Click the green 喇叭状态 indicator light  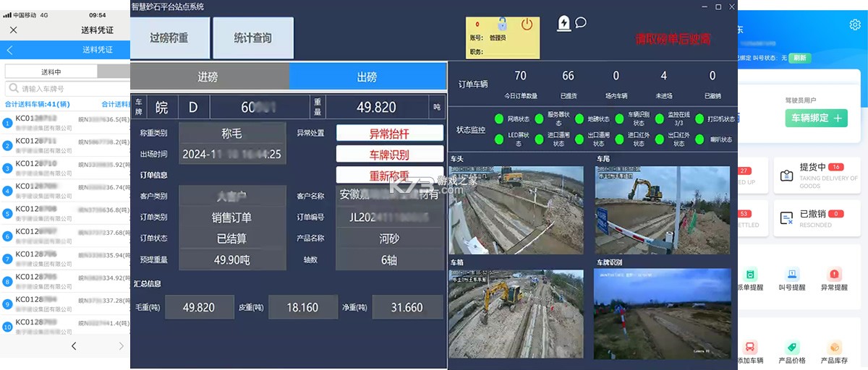click(x=699, y=139)
